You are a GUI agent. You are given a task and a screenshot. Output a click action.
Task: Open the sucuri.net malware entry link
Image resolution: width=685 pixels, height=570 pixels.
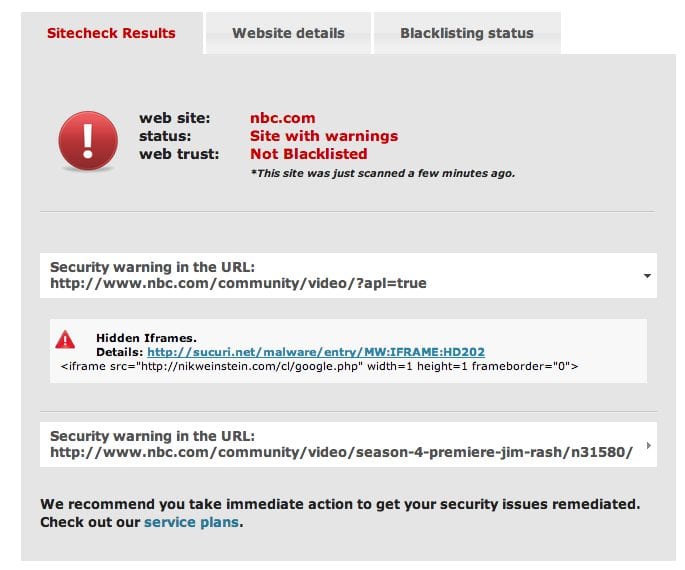(316, 352)
